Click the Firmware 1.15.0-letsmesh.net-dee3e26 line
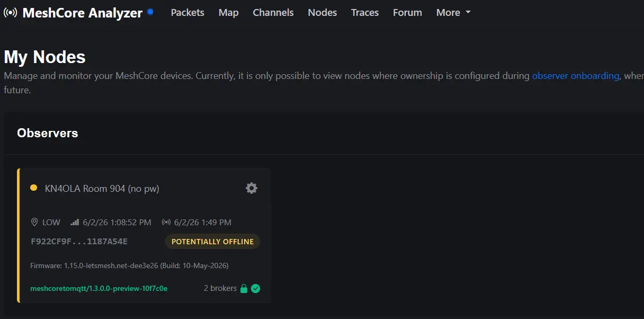This screenshot has width=644, height=319. (x=130, y=265)
